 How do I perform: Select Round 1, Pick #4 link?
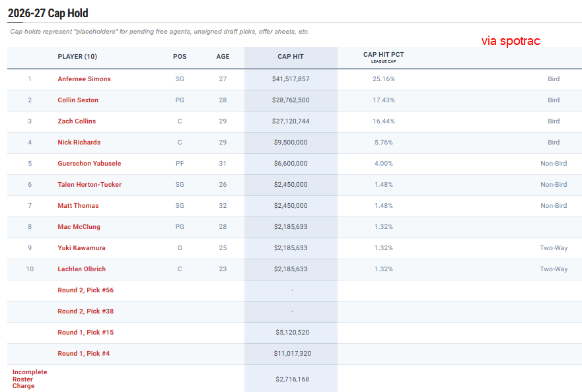point(83,354)
